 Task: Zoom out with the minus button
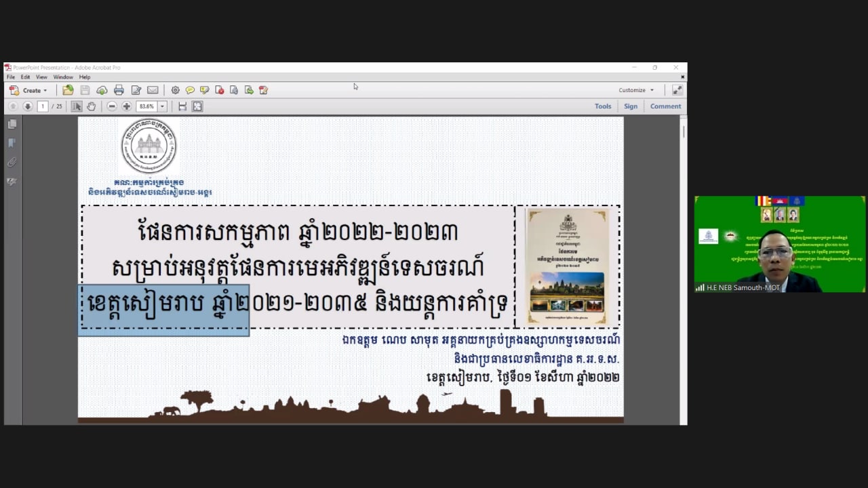point(112,106)
